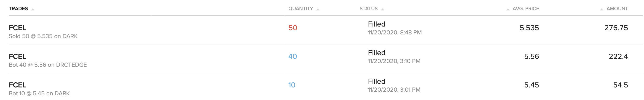Sort by the STATUS column header
This screenshot has height=100, width=644.
369,9
